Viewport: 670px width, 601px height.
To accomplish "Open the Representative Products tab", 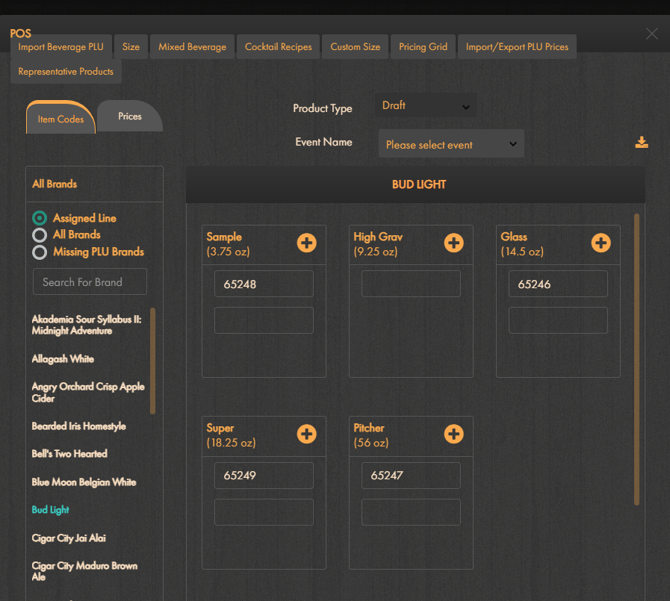I will (x=66, y=71).
